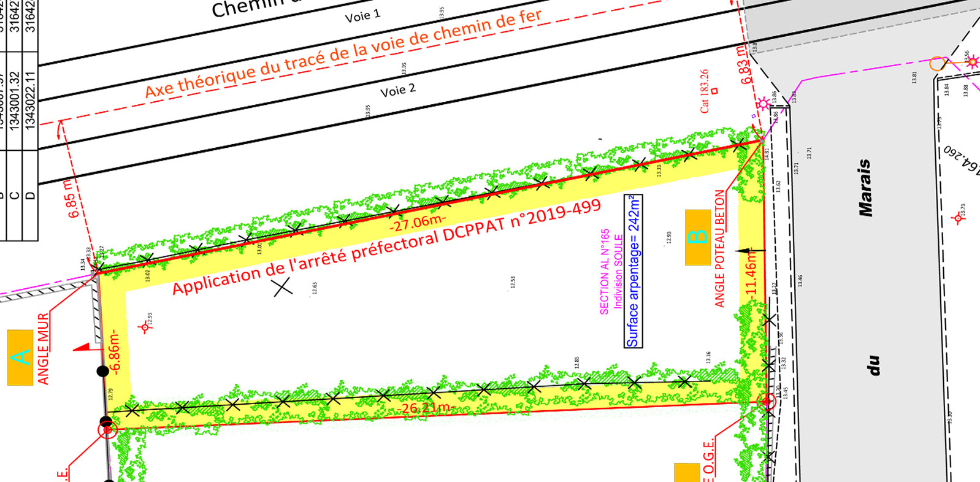Click the black dot on the left boundary
The image size is (980, 482).
pyautogui.click(x=103, y=371)
